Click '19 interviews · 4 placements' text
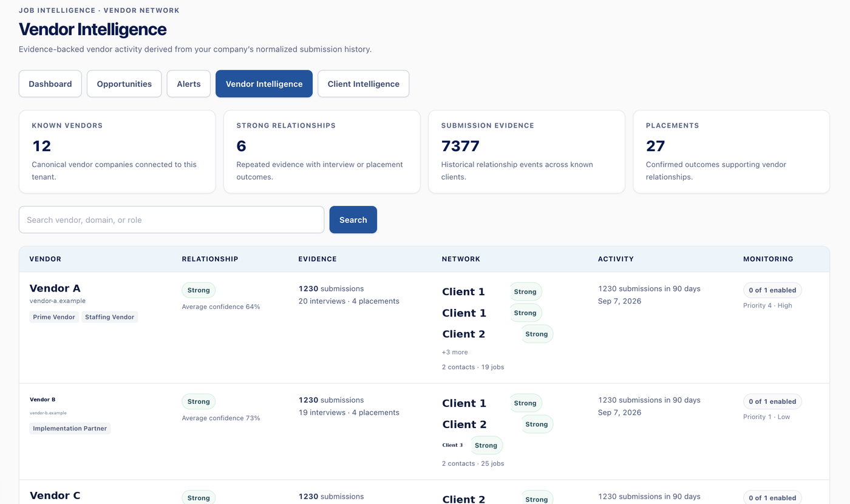 (x=349, y=412)
